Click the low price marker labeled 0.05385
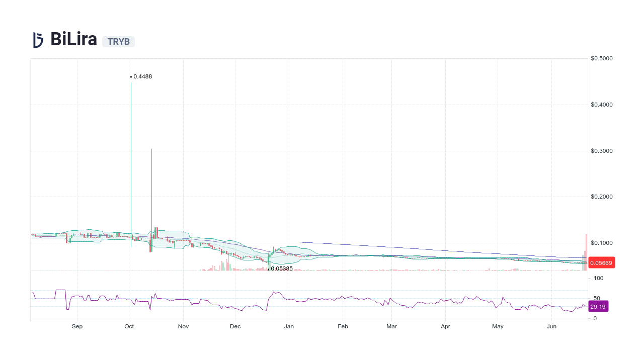This screenshot has width=644, height=362. tap(281, 269)
